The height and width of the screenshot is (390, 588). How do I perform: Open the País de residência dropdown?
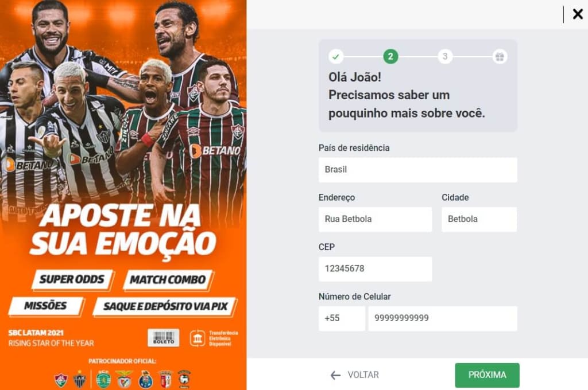pyautogui.click(x=418, y=170)
